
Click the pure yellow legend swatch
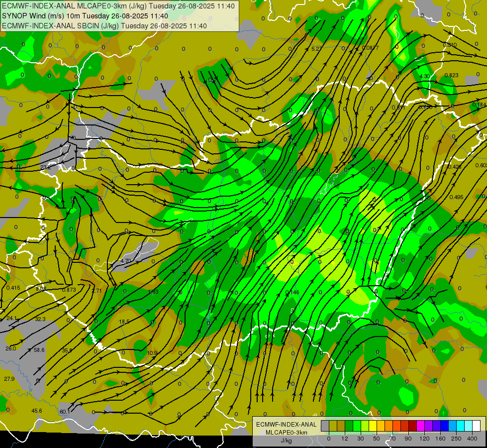373,426
